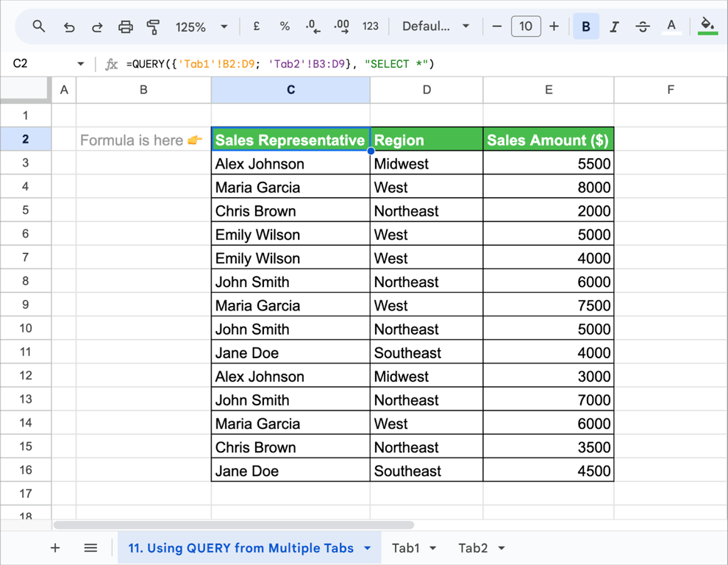Screen dimensions: 728x565
Task: Open fill color picker
Action: pos(707,26)
